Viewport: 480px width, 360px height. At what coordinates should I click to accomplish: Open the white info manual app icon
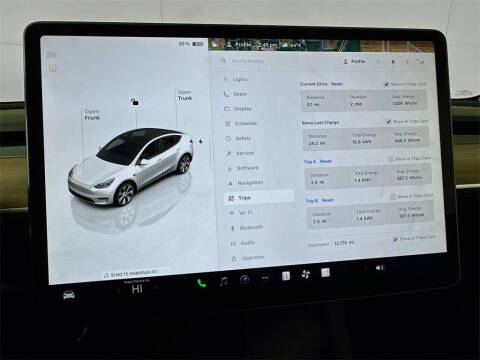coord(286,276)
